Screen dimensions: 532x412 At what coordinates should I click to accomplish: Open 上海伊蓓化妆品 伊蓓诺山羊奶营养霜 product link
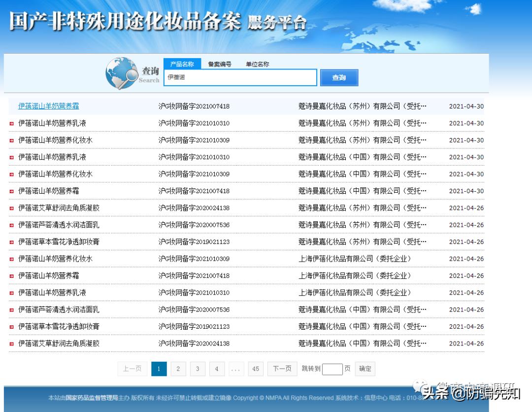pos(48,275)
